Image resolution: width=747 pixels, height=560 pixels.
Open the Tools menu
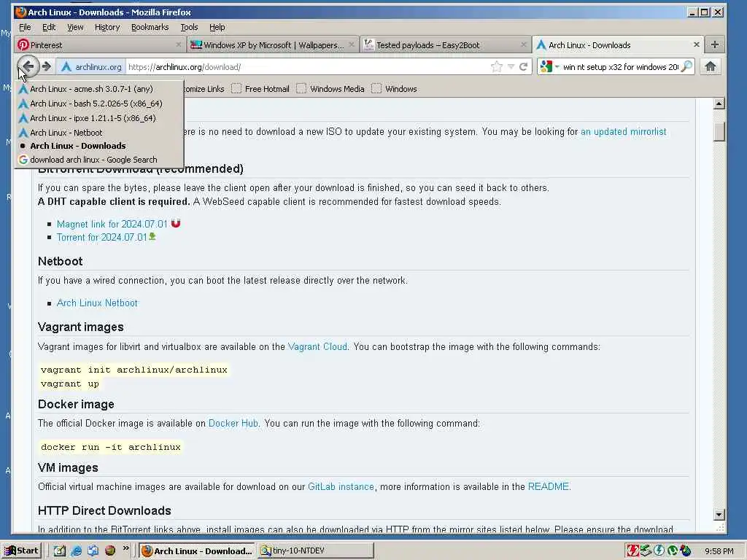coord(189,27)
